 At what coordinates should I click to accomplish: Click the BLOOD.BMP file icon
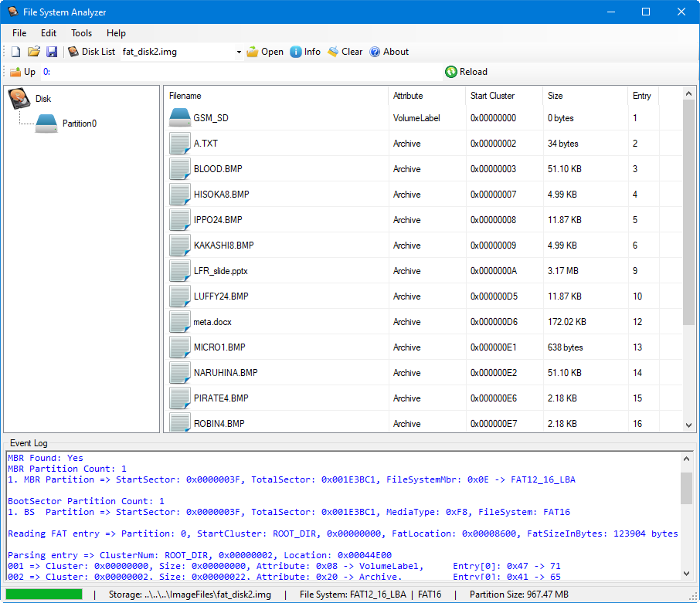pos(180,168)
